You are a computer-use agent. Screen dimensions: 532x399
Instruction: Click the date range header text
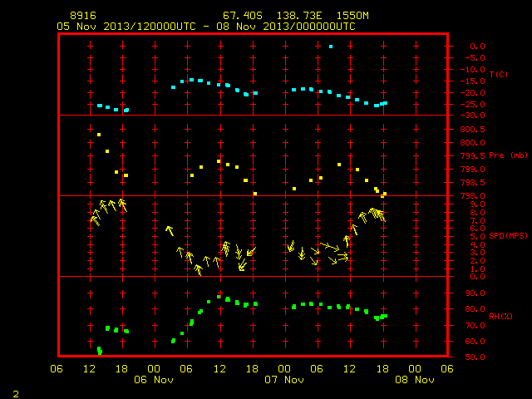pyautogui.click(x=206, y=27)
